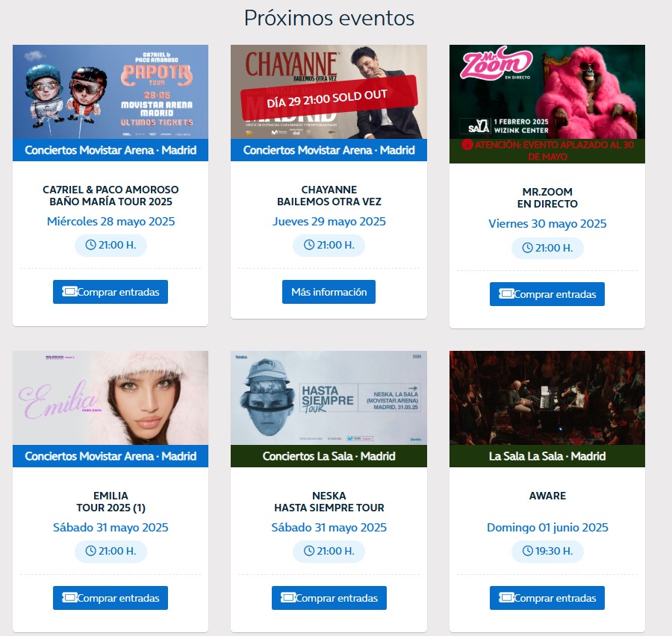
Task: Open the Neska Hasta Siempre Tour title
Action: [329, 502]
